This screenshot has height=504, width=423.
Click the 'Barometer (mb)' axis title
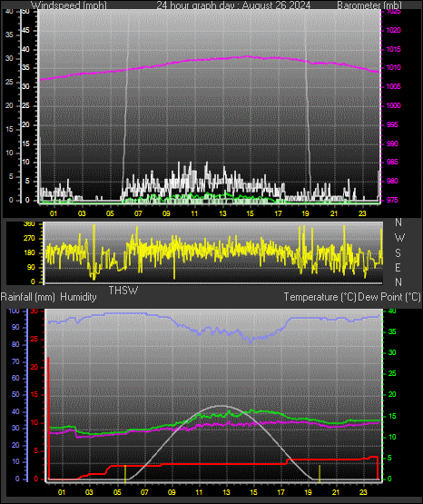(369, 5)
